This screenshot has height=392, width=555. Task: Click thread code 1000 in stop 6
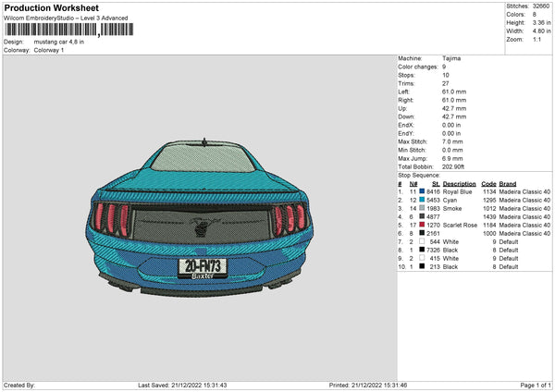489,234
